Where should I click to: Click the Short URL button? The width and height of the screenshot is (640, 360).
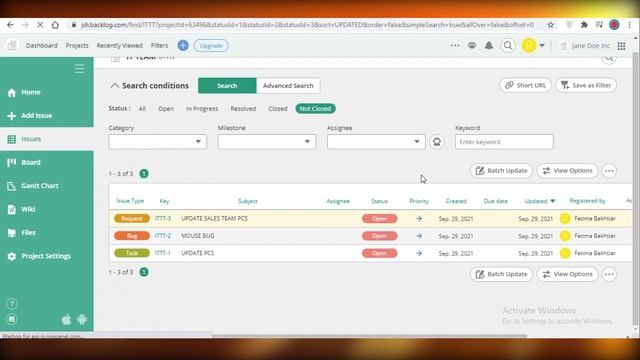pyautogui.click(x=525, y=85)
